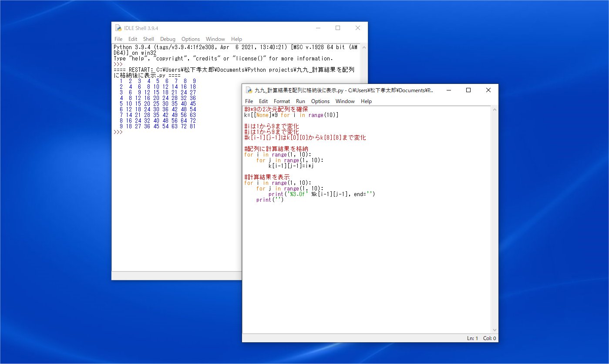609x364 pixels.
Task: Click the comment '#計算結果を表示'
Action: (x=267, y=177)
